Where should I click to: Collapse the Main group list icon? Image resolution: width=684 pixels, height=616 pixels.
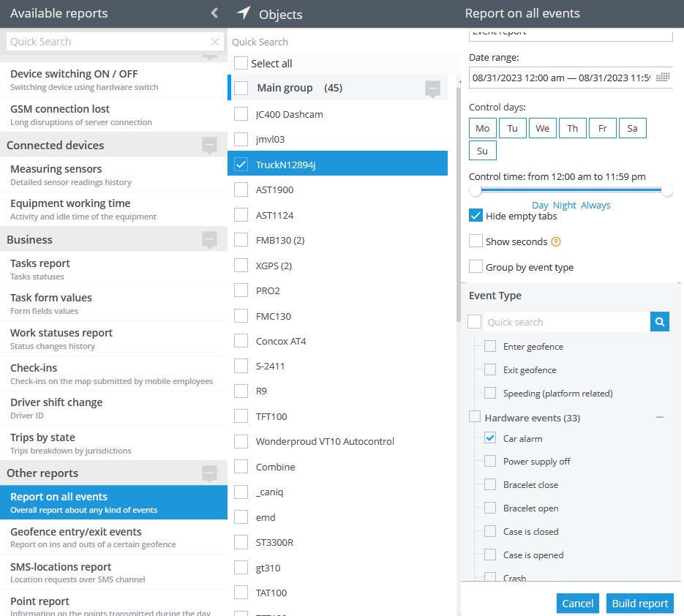432,89
